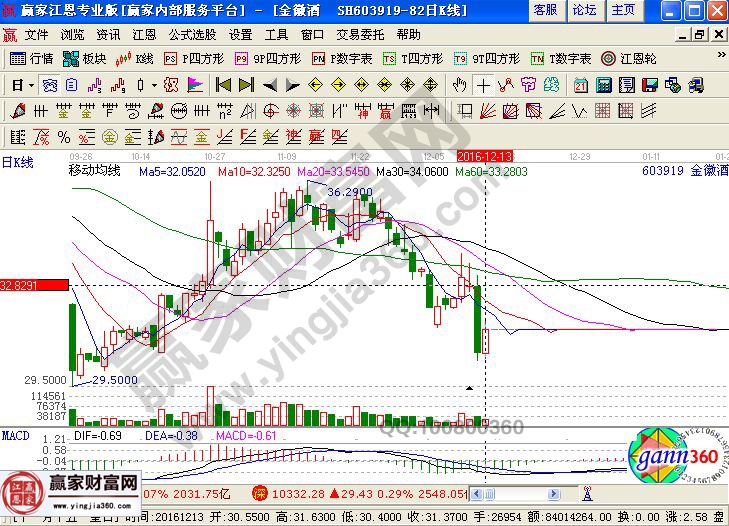Open the calendar date icon
This screenshot has width=729, height=526.
(580, 85)
